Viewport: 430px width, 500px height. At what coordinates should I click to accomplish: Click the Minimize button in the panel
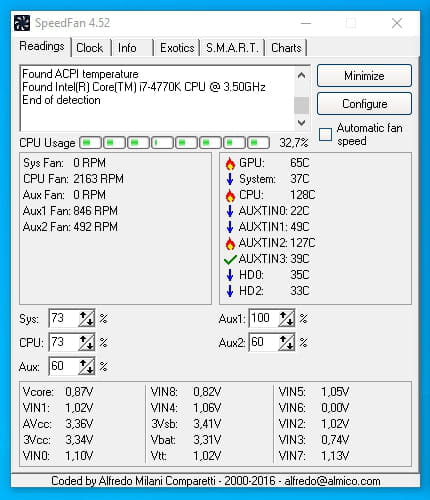coord(364,76)
